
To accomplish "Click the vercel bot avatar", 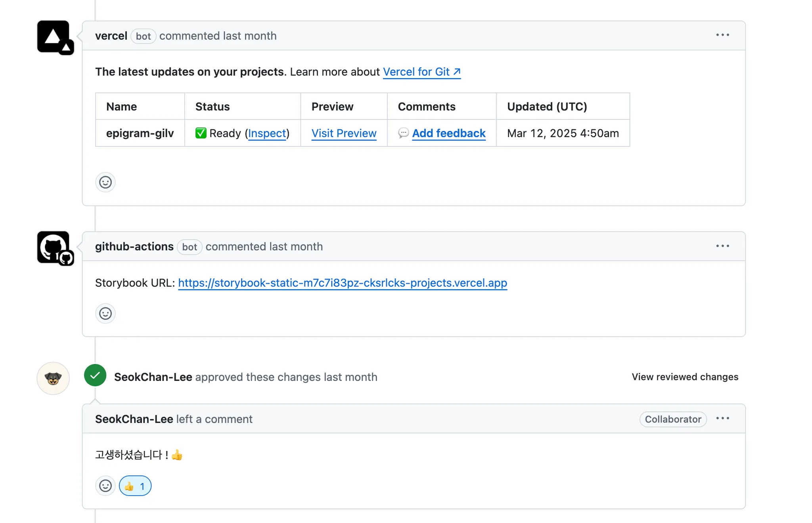I will click(x=54, y=37).
